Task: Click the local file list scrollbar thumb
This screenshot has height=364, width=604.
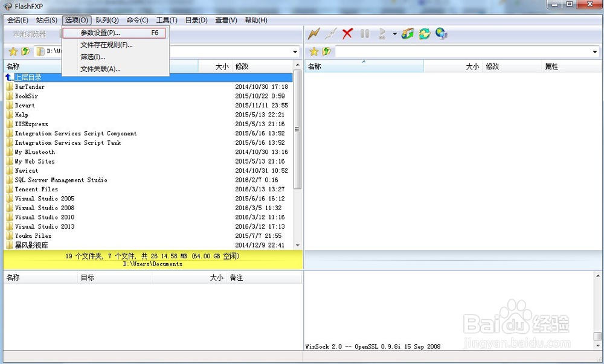Action: 297,129
